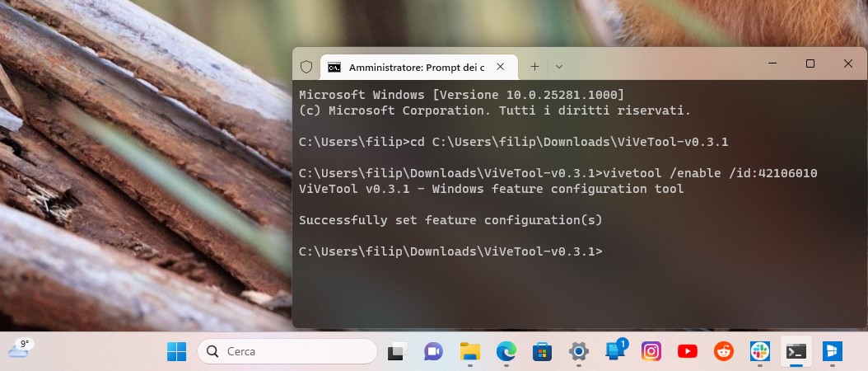Maximize the Terminal window
Image resolution: width=868 pixels, height=371 pixels.
810,63
